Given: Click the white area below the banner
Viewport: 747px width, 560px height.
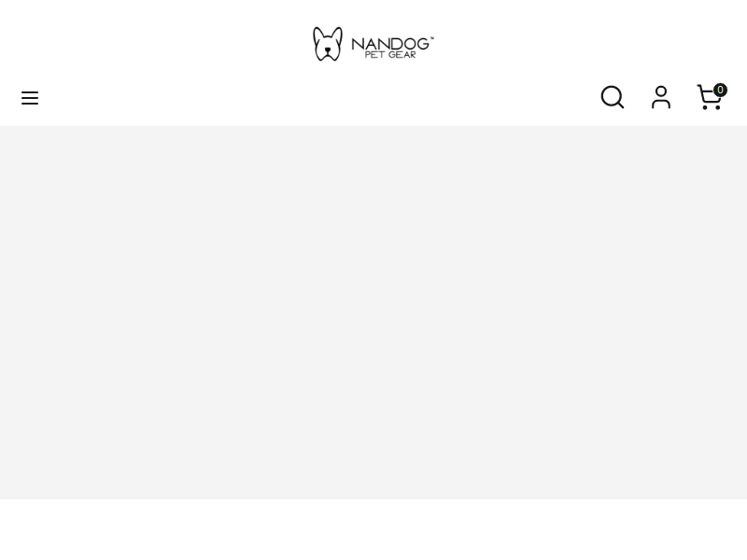Looking at the screenshot, I should coord(373,530).
